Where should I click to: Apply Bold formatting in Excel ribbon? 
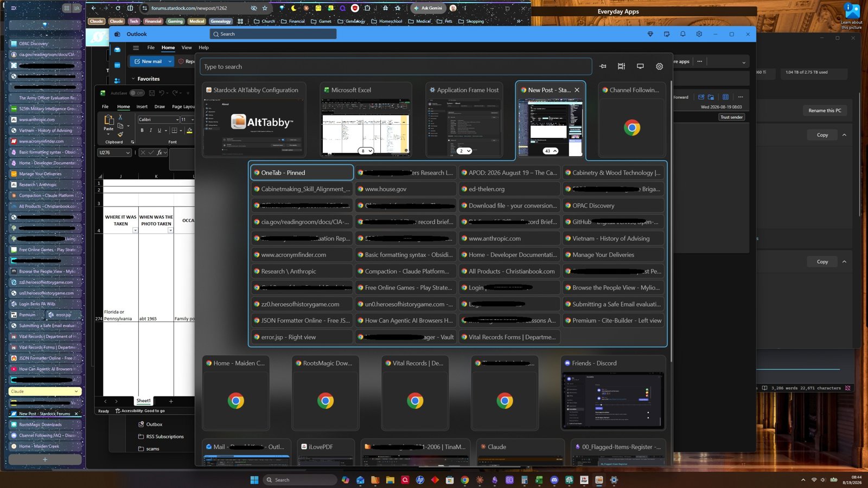(x=142, y=130)
